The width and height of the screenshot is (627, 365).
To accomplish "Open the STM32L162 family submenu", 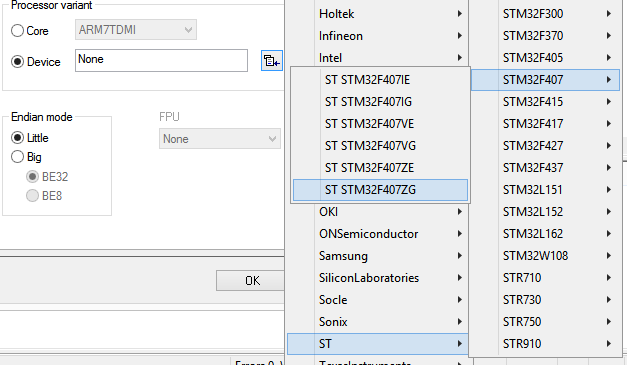I will (545, 234).
